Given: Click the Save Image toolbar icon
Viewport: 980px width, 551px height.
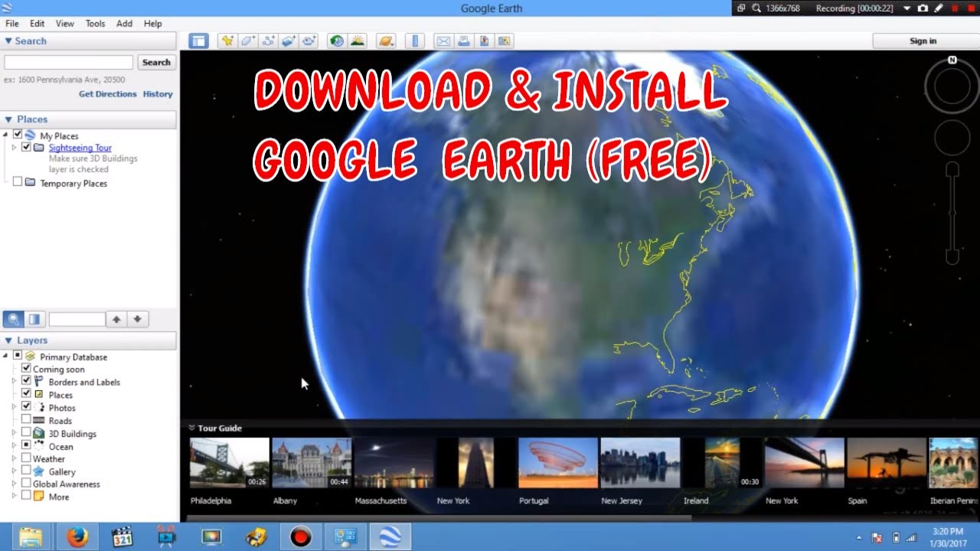Looking at the screenshot, I should click(484, 41).
